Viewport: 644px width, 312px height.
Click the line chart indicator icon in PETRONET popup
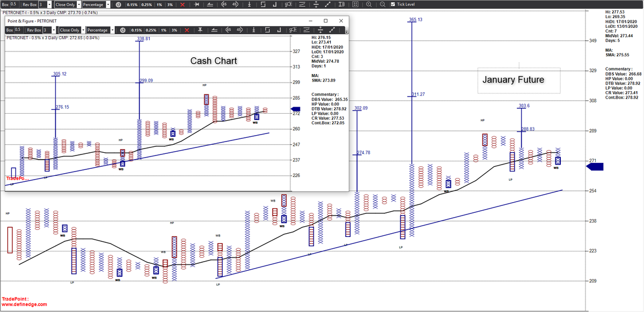[x=306, y=30]
